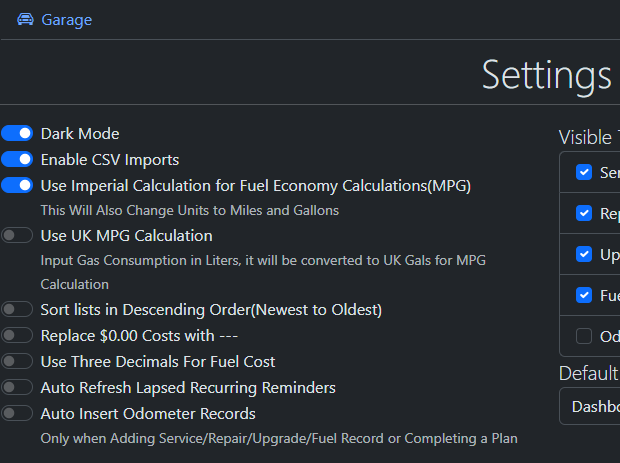
Task: Uncheck the checkbox beside 'Fue' tab entry
Action: (584, 295)
